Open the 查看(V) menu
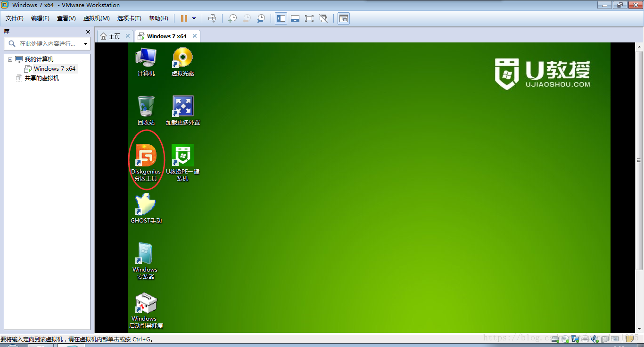This screenshot has height=347, width=644. click(x=66, y=18)
